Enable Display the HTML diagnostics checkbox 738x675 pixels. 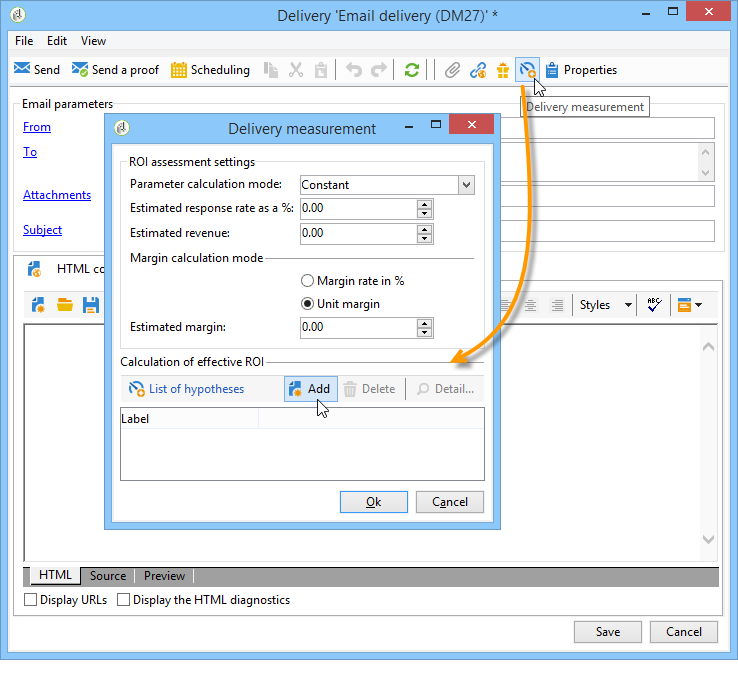tap(123, 600)
